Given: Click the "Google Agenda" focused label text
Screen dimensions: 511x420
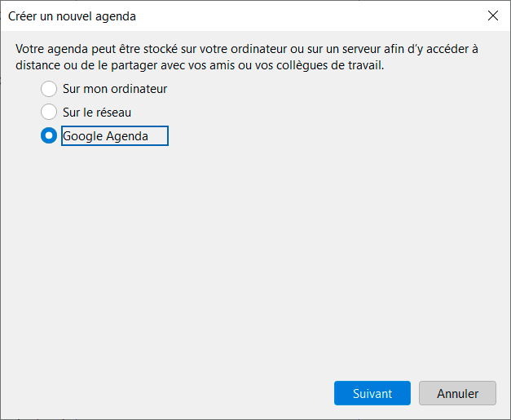Looking at the screenshot, I should pyautogui.click(x=105, y=136).
